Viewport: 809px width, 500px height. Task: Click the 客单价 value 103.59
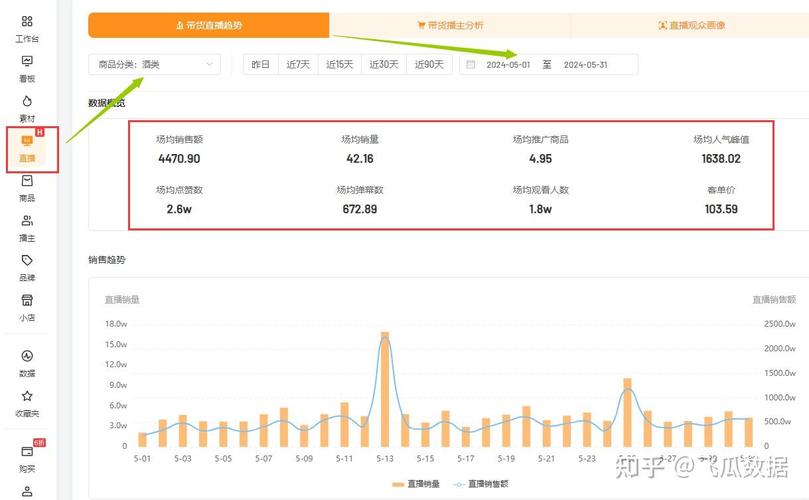click(721, 209)
